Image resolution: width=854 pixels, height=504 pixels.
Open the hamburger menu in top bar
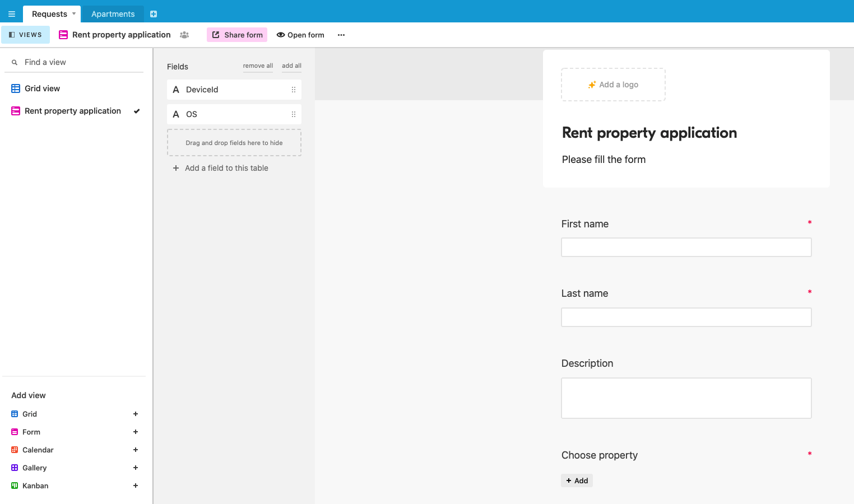(x=11, y=14)
